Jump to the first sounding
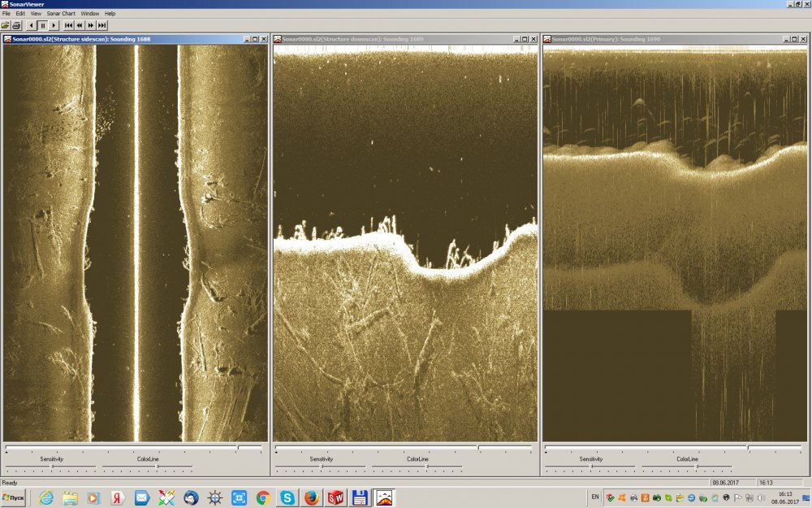Screen dimensions: 812x508 coord(69,25)
